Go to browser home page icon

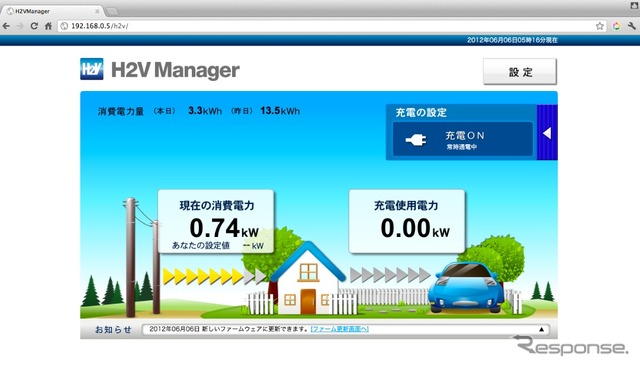(x=48, y=26)
